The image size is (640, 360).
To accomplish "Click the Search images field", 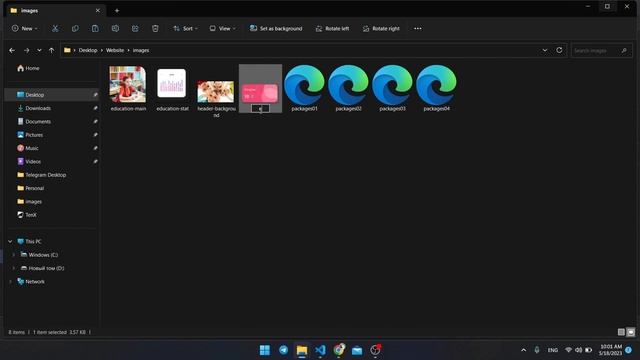I will [x=601, y=51].
